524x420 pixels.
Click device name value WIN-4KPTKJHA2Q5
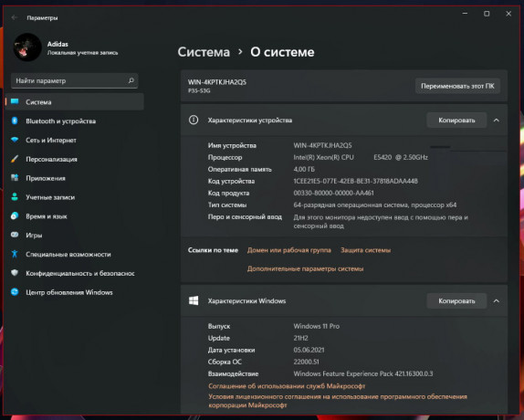pos(322,145)
